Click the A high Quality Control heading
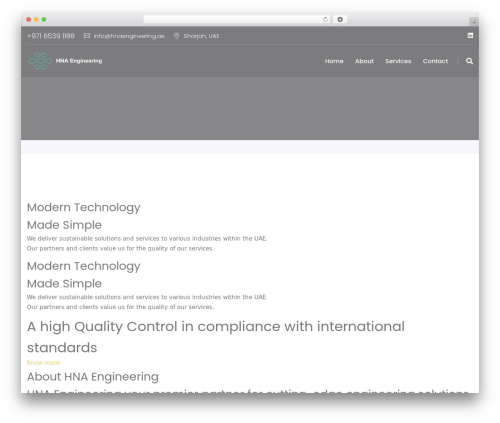The height and width of the screenshot is (423, 500). [x=216, y=337]
